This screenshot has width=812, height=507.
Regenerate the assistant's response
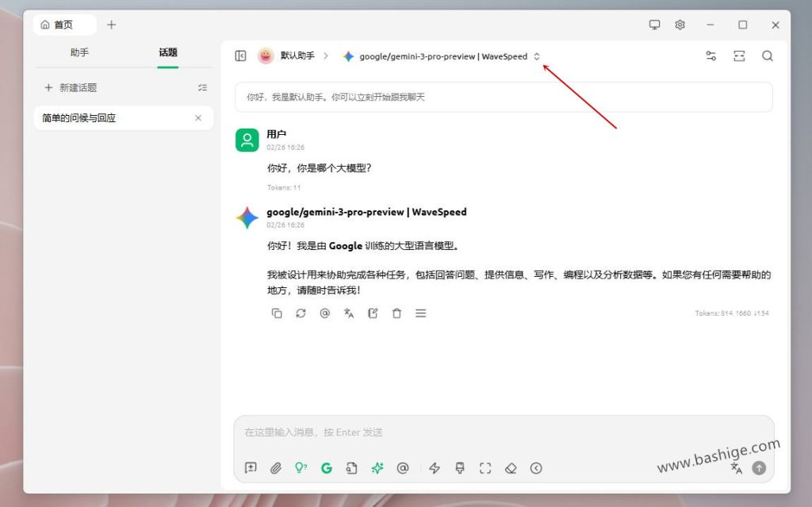pyautogui.click(x=301, y=313)
